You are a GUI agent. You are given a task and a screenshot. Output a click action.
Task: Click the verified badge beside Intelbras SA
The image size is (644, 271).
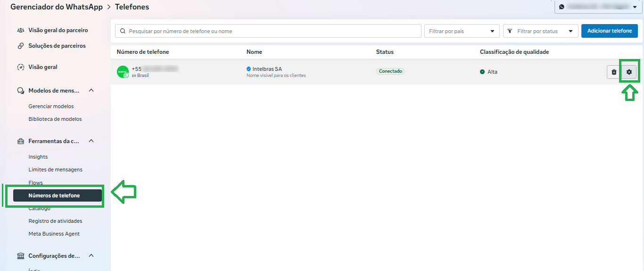(x=249, y=69)
